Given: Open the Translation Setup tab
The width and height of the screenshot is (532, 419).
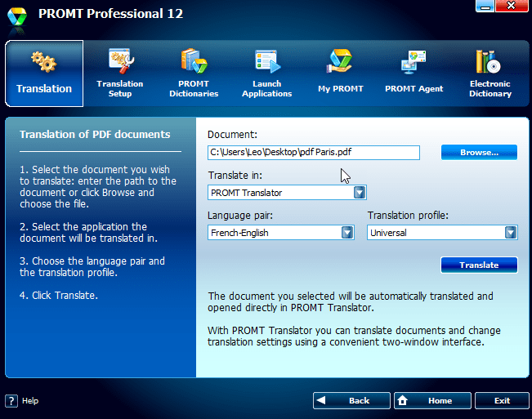Looking at the screenshot, I should (x=120, y=74).
